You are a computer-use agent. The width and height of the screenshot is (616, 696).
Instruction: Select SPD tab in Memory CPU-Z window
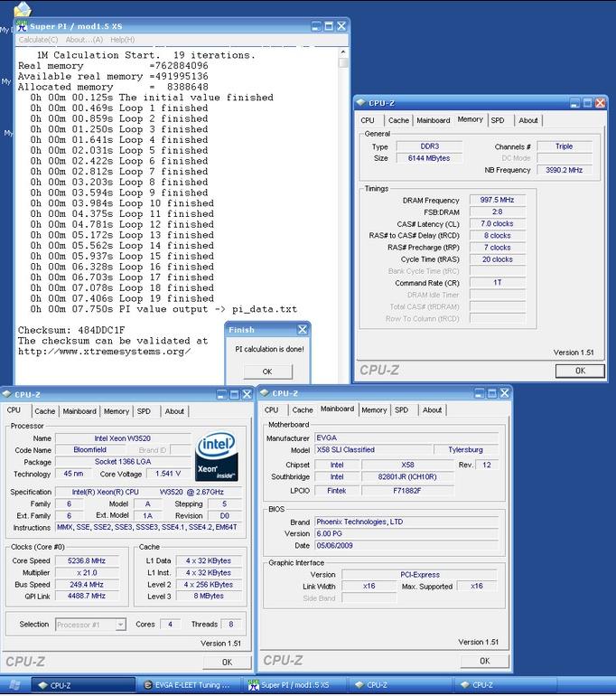(x=498, y=120)
